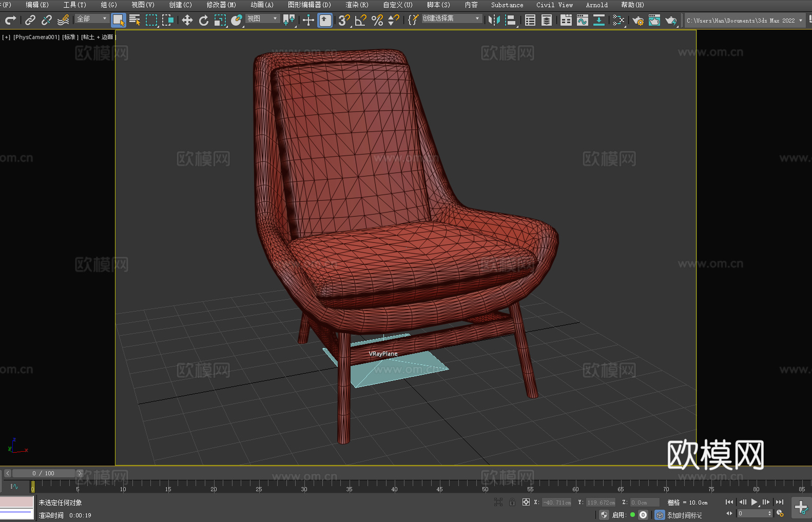Select the Scale tool
Image resolution: width=812 pixels, height=522 pixels.
[x=220, y=20]
